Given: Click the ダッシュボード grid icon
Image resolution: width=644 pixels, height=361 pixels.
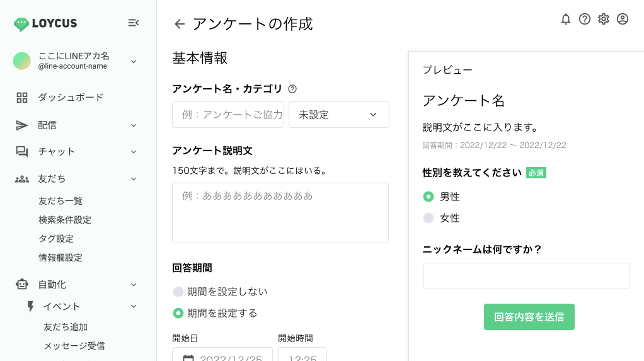Looking at the screenshot, I should [22, 98].
